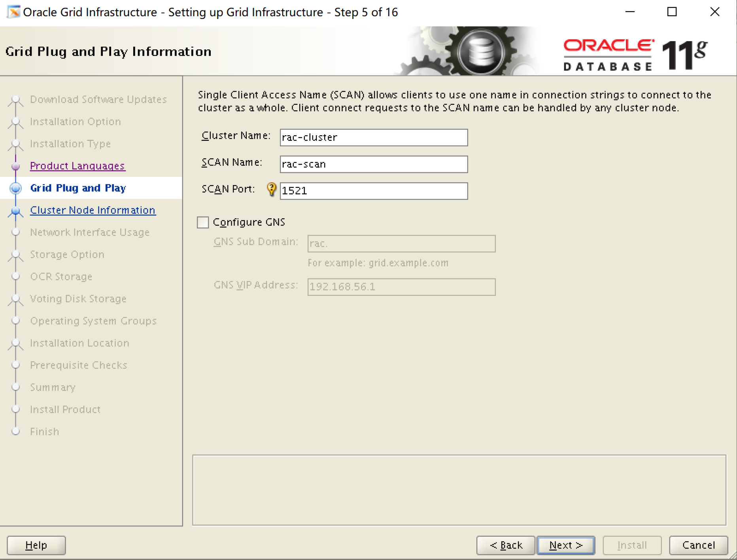Maximize the installer window
The width and height of the screenshot is (737, 560).
[672, 12]
